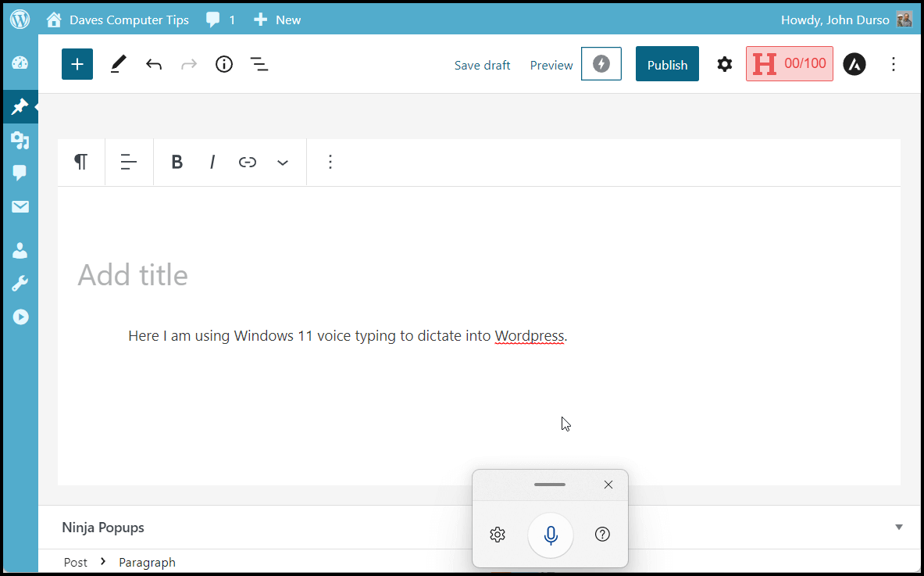Click the WordPress logo icon
Screen dimensions: 924x576
pyautogui.click(x=20, y=20)
